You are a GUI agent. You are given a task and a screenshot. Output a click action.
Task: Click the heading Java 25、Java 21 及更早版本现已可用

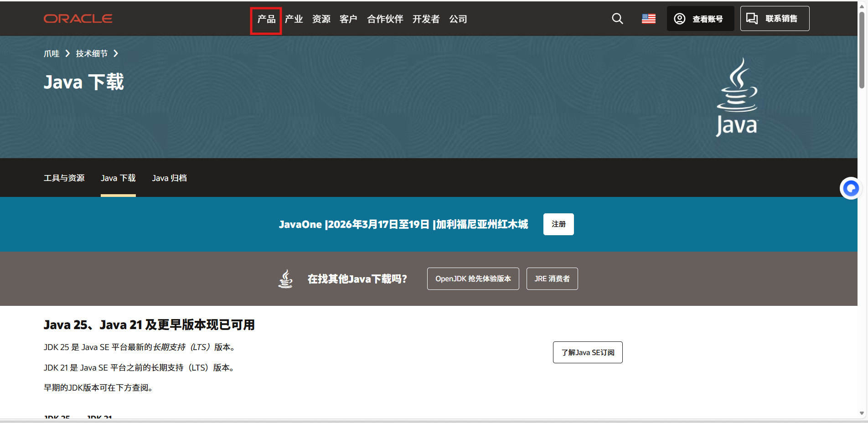coord(149,325)
